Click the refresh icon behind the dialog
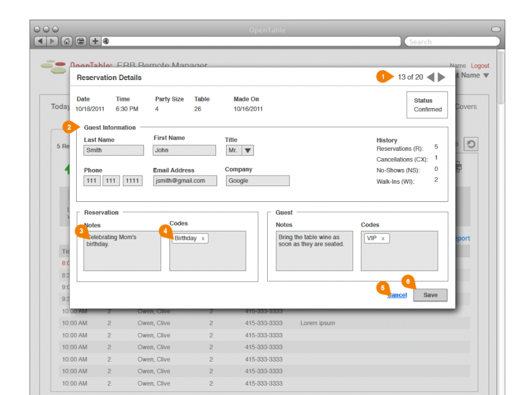This screenshot has width=532, height=395. pyautogui.click(x=471, y=144)
